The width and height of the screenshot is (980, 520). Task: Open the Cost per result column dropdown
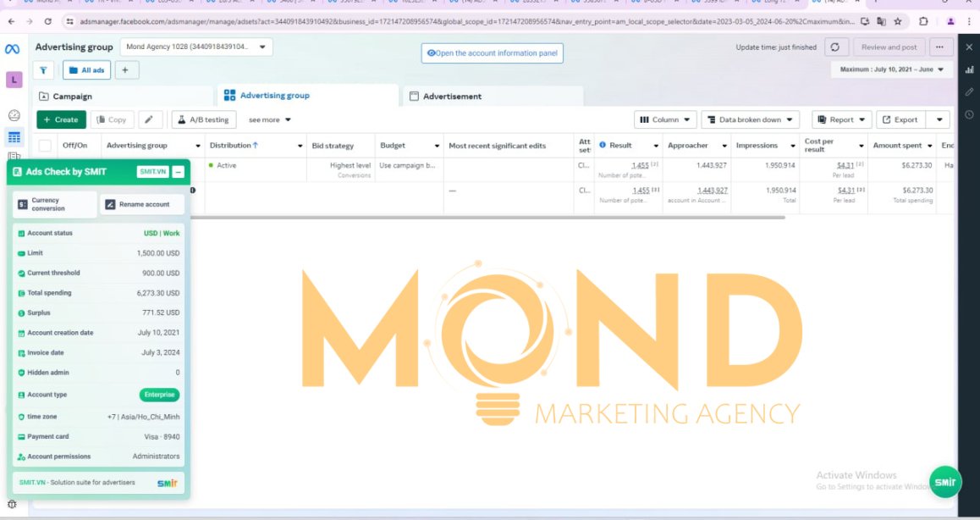pos(862,146)
